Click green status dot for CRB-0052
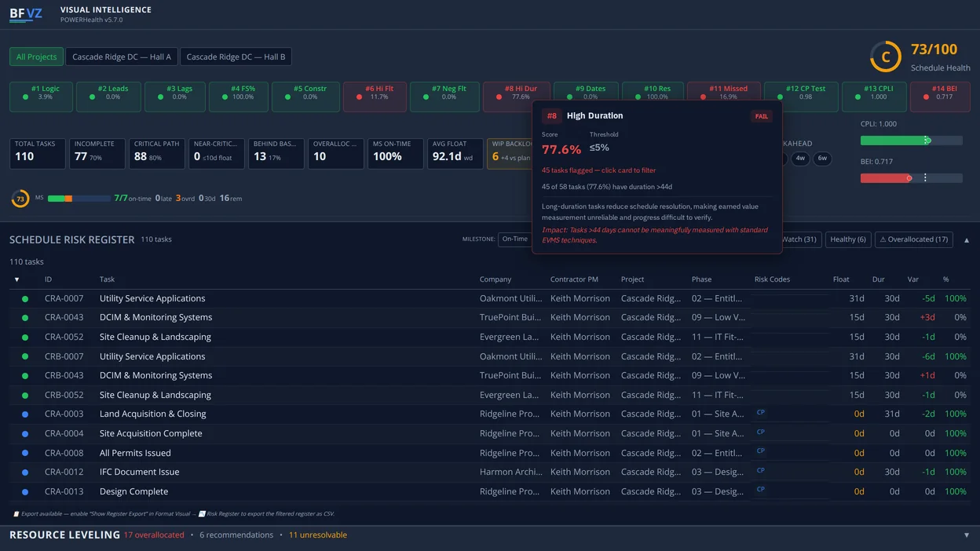 pos(25,396)
